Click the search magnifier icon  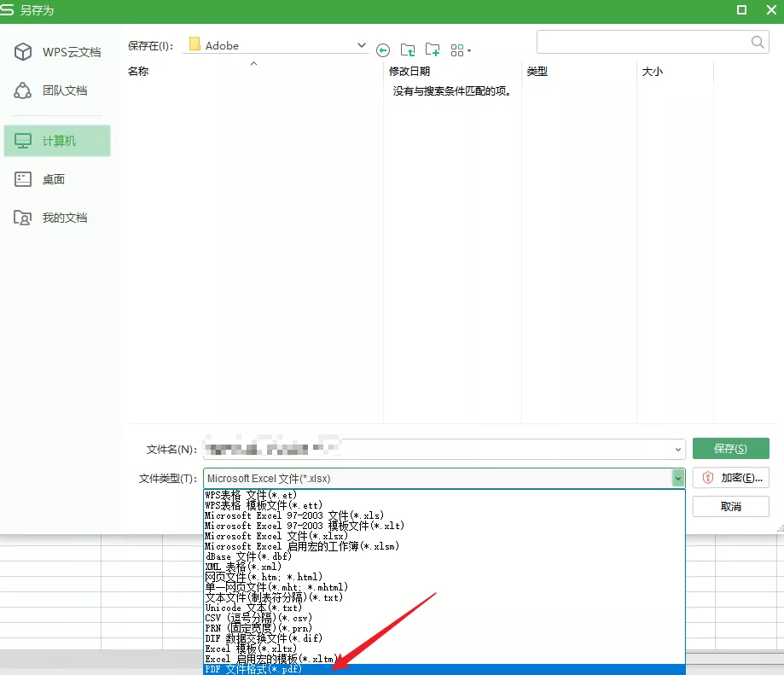tap(758, 42)
